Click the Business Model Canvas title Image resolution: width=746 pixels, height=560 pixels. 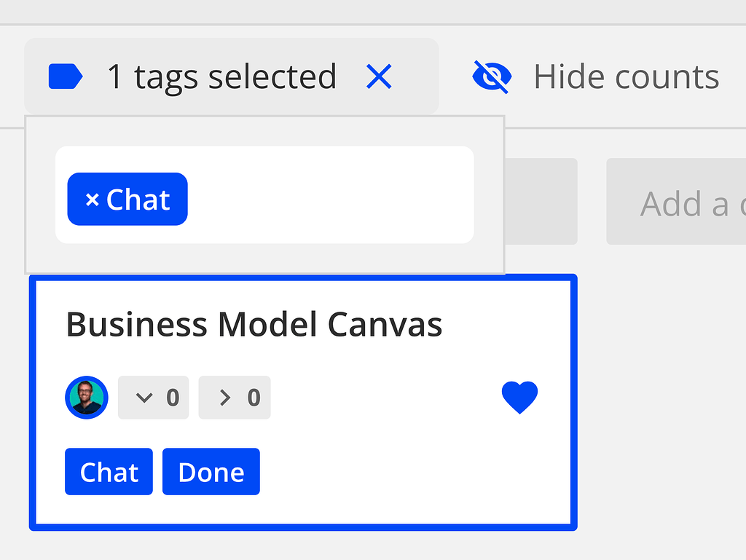pos(254,325)
